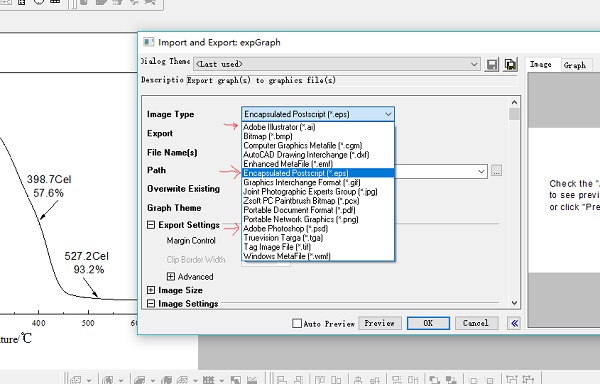Click the settings scrollbar down arrow
Image resolution: width=600 pixels, height=384 pixels.
[x=514, y=303]
